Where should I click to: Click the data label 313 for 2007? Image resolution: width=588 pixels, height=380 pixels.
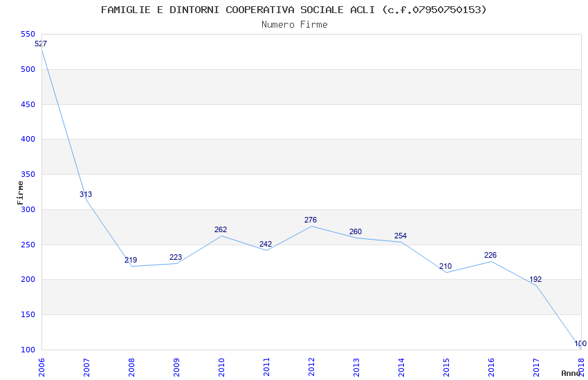pyautogui.click(x=86, y=194)
